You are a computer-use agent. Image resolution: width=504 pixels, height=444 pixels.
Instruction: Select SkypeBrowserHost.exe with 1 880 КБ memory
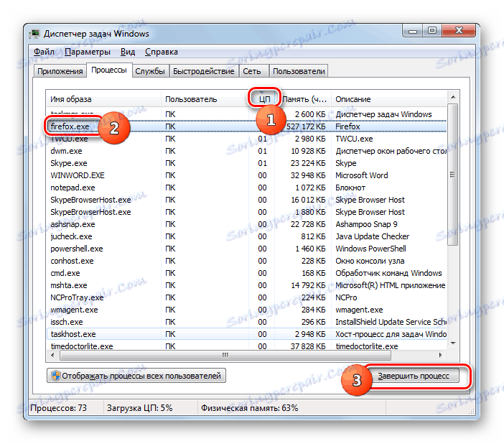click(246, 212)
